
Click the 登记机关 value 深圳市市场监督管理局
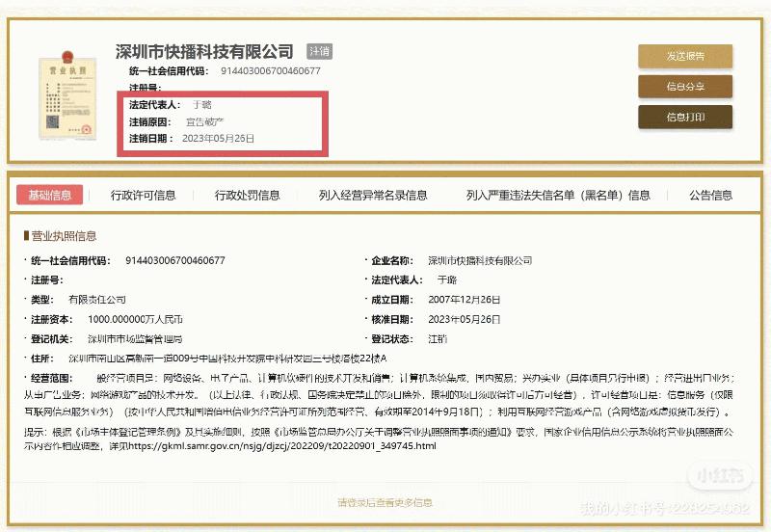point(134,339)
